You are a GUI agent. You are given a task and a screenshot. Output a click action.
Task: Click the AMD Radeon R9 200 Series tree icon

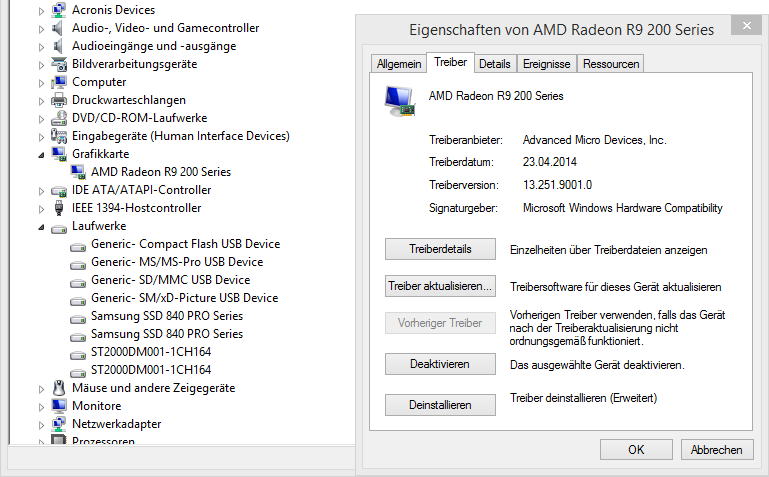78,172
